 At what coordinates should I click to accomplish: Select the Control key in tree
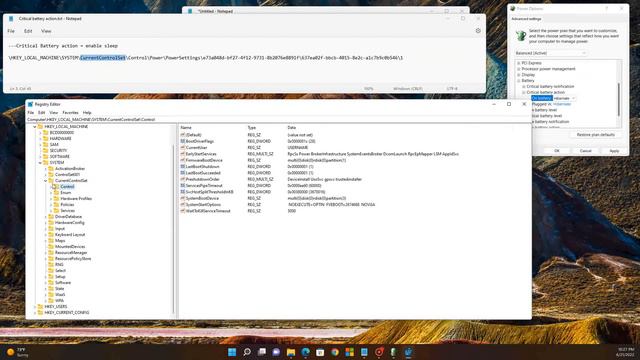pyautogui.click(x=67, y=187)
